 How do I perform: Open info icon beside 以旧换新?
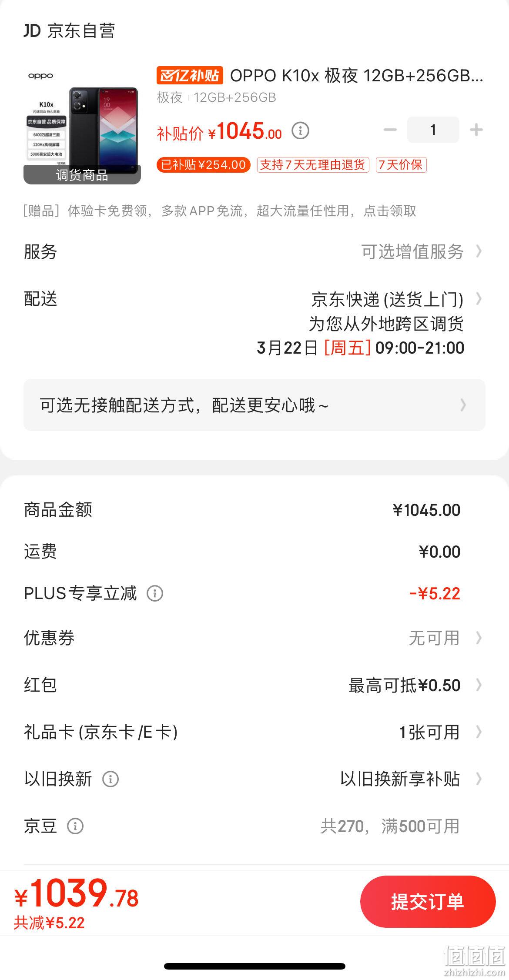tap(110, 779)
